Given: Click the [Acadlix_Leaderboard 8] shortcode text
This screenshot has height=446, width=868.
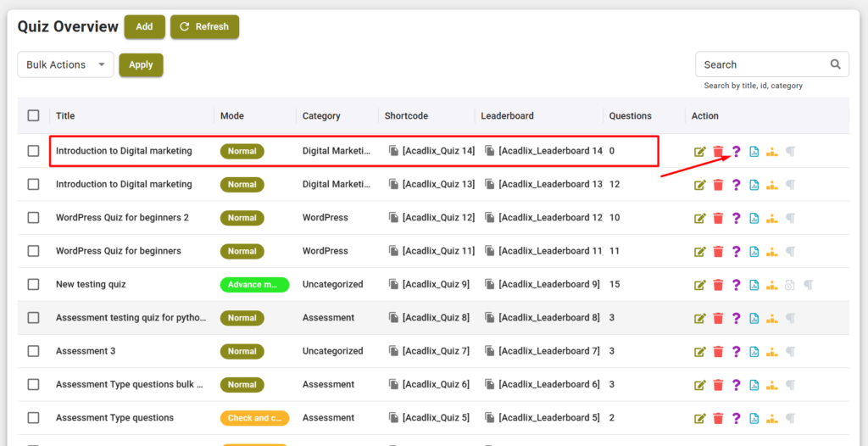Looking at the screenshot, I should [549, 317].
